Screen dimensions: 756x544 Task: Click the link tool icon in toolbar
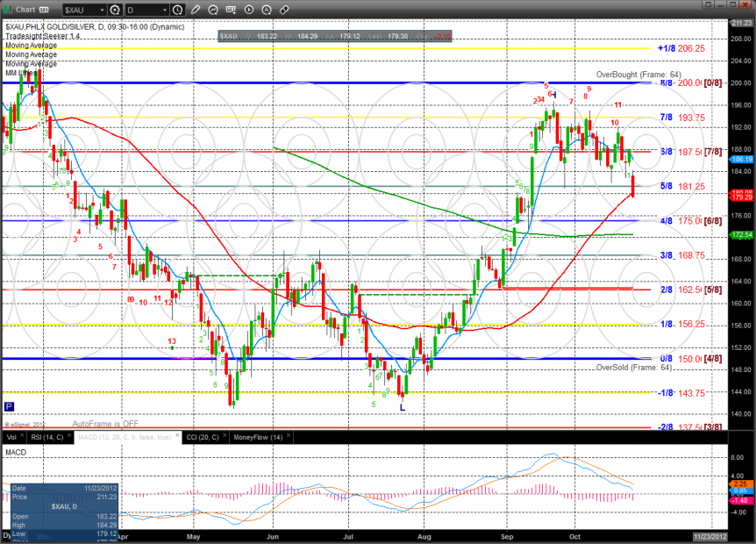coord(213,9)
